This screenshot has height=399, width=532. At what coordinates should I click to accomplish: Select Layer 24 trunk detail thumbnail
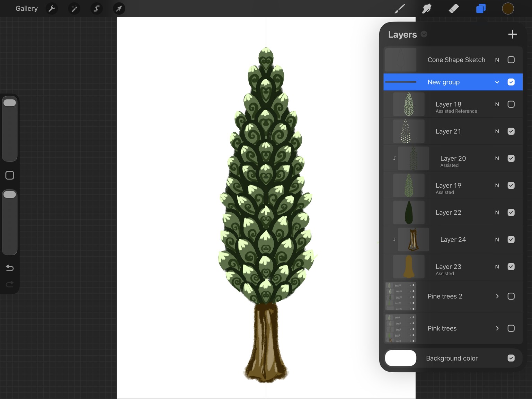point(414,239)
